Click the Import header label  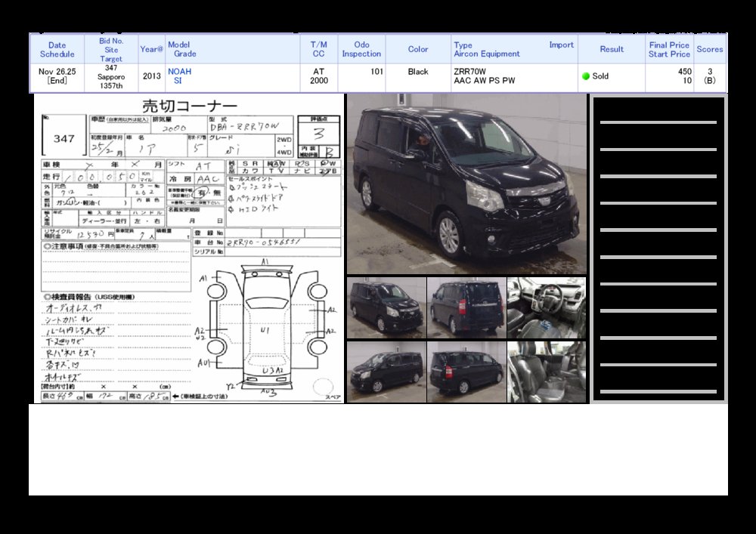pos(561,45)
